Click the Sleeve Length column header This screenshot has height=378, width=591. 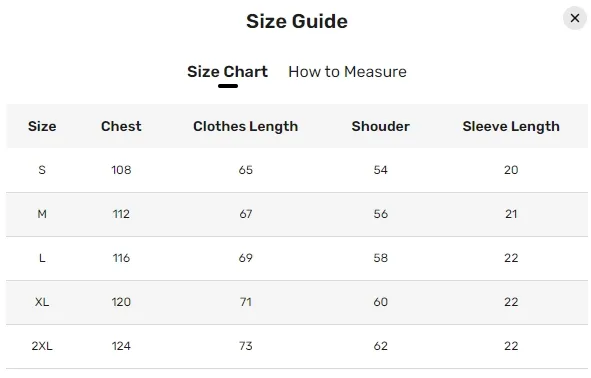click(511, 126)
